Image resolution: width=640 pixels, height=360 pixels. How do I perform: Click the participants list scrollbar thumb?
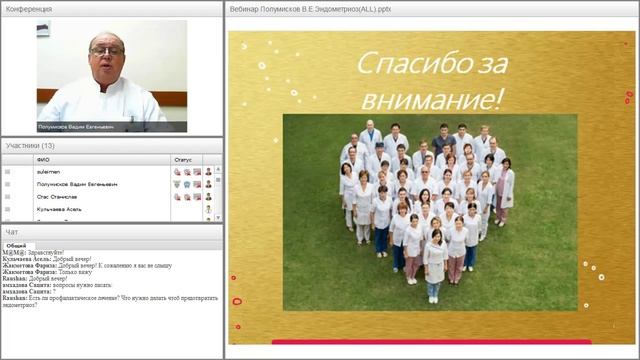point(218,180)
